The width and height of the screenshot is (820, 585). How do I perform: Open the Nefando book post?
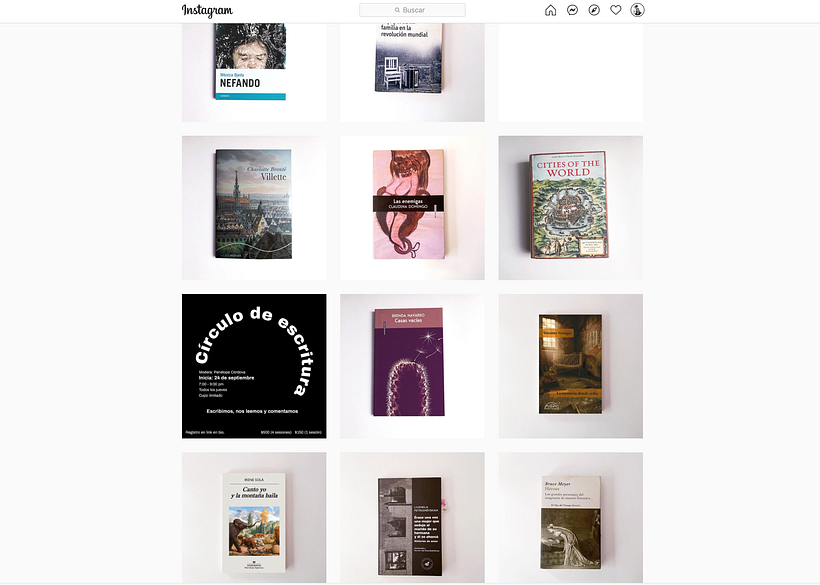tap(254, 72)
